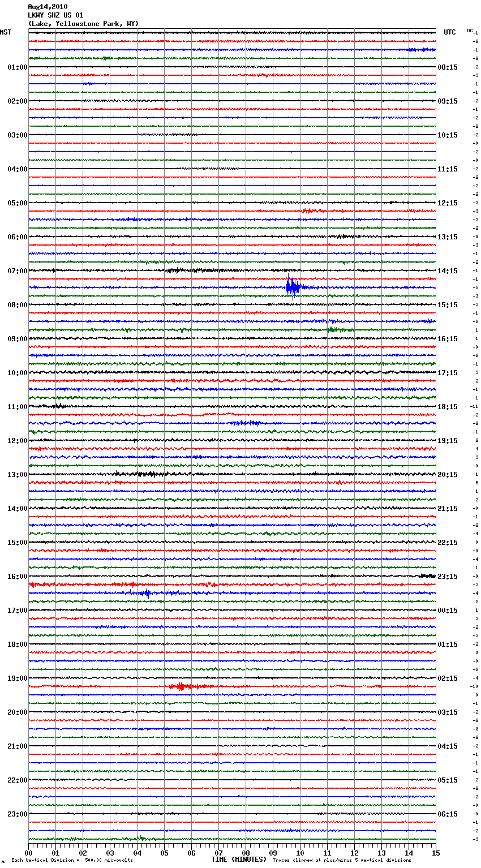Click the large blue seismic burst after 07:00
The width and height of the screenshot is (481, 868).
293,287
